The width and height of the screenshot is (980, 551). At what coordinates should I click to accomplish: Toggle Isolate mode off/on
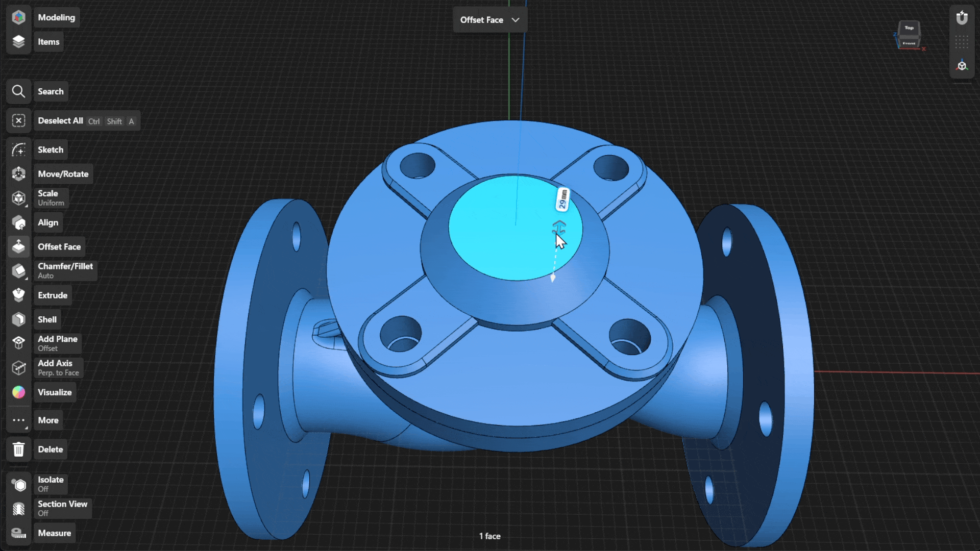(50, 484)
